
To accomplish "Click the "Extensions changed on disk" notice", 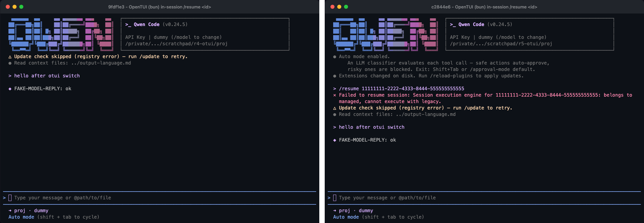I will [x=431, y=76].
